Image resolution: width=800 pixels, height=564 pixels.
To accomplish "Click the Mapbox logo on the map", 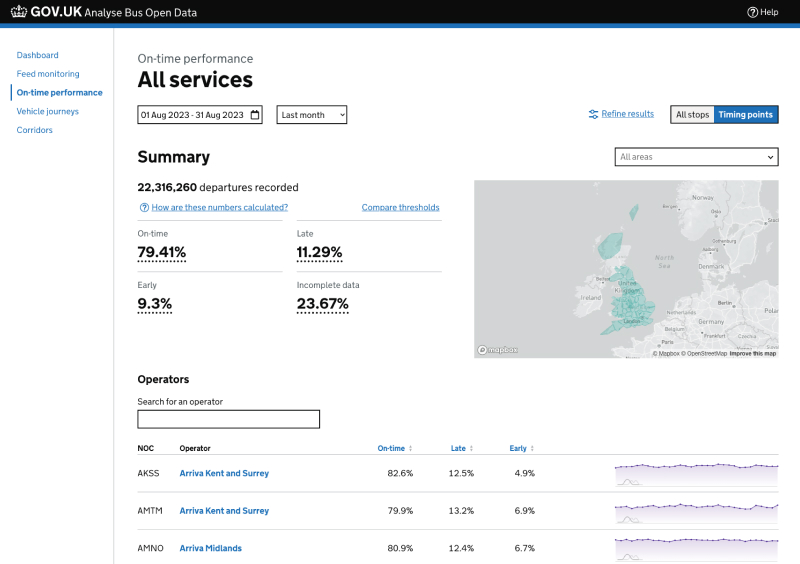I will coord(497,350).
